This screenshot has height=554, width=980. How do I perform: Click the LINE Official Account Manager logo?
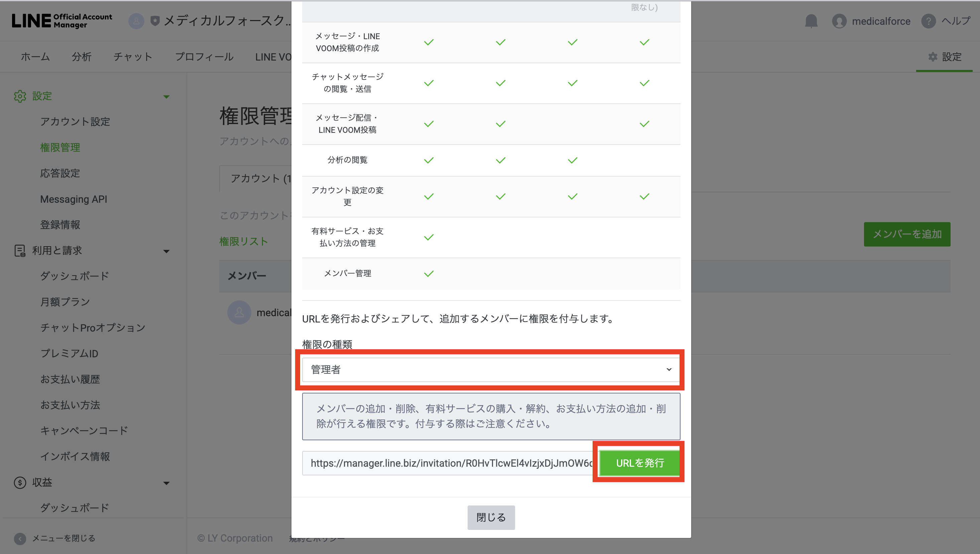point(62,21)
